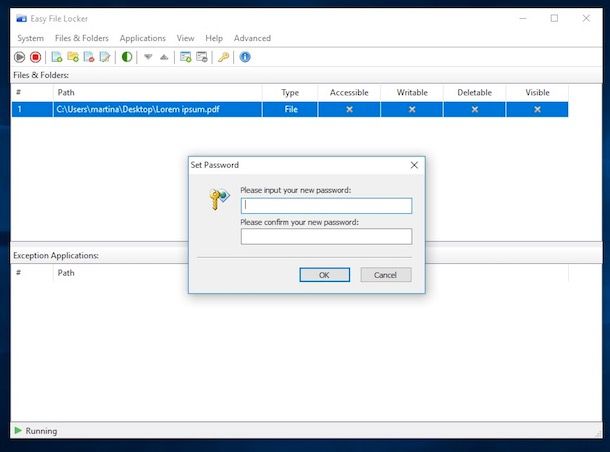Open the Help menu
Image resolution: width=610 pixels, height=452 pixels.
pos(214,38)
